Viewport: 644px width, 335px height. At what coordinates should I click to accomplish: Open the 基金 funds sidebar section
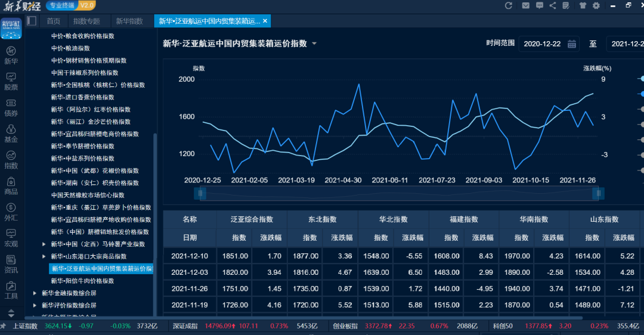11,134
